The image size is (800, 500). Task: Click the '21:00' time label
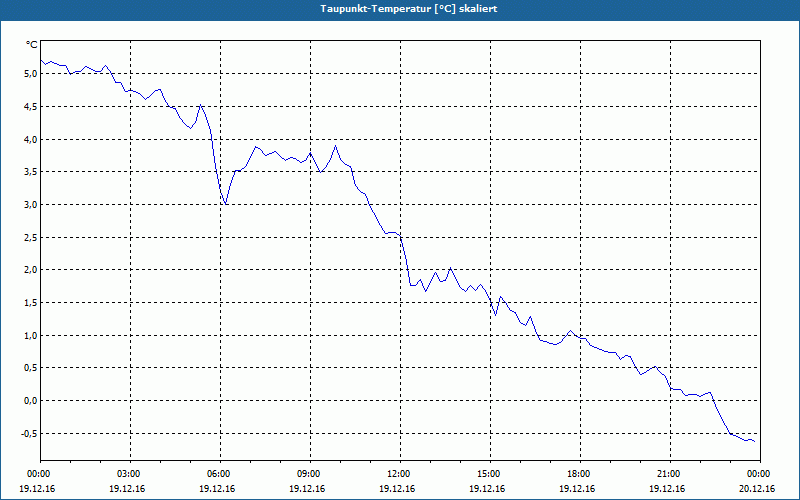tap(670, 474)
